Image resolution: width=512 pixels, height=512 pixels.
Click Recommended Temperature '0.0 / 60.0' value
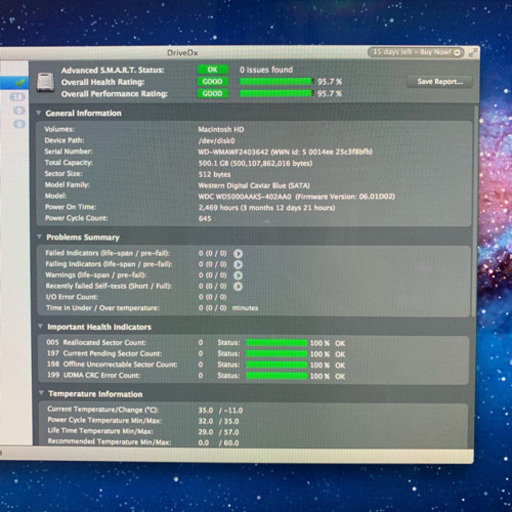pos(219,443)
